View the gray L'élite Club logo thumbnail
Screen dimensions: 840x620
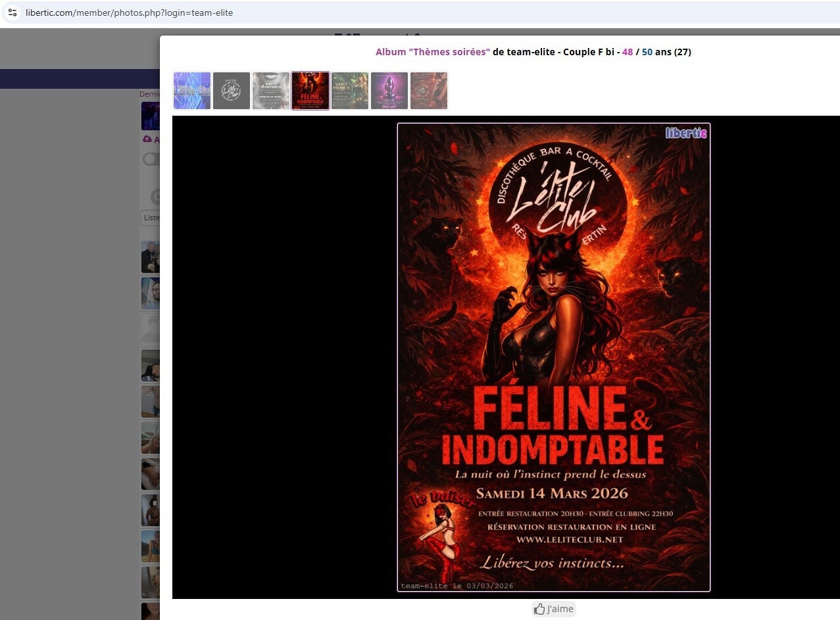[232, 91]
